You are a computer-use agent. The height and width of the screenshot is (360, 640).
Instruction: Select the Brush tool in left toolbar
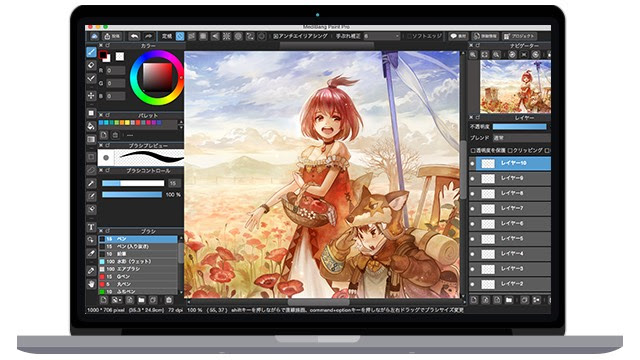[x=91, y=52]
